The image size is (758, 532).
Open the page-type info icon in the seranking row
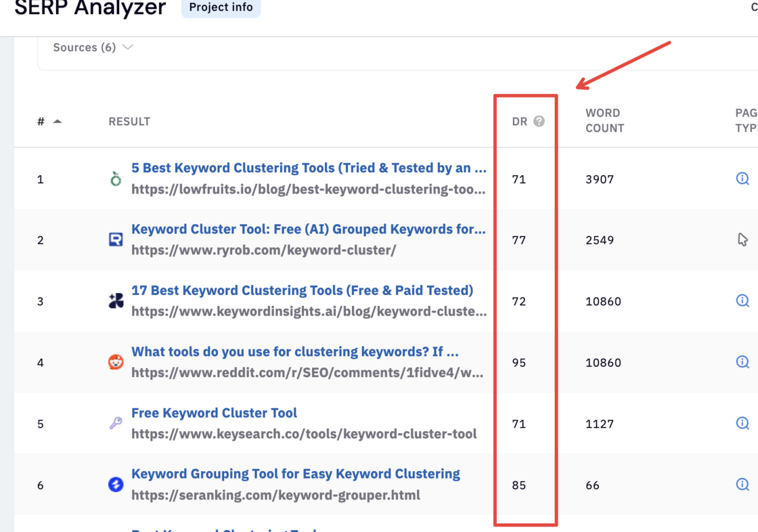[x=742, y=484]
